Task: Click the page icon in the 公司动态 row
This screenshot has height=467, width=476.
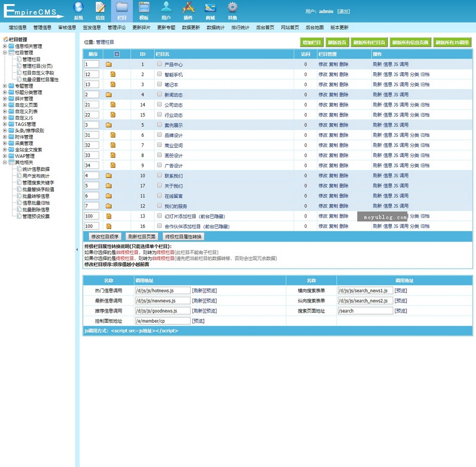Action: click(113, 105)
